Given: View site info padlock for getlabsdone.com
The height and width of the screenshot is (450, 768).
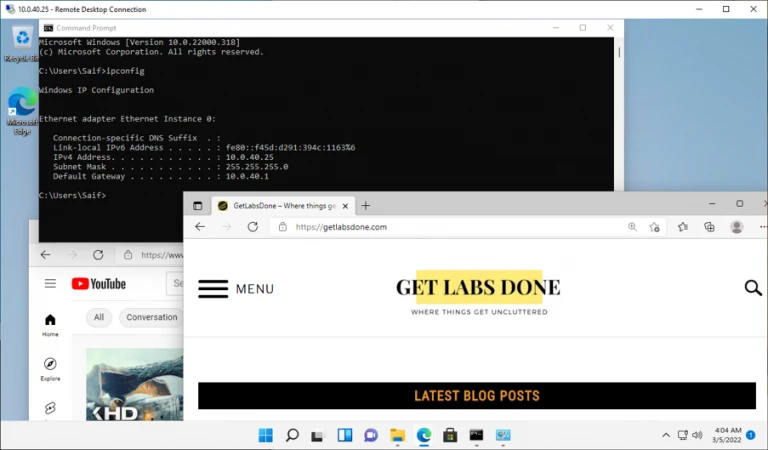Looking at the screenshot, I should tap(283, 227).
